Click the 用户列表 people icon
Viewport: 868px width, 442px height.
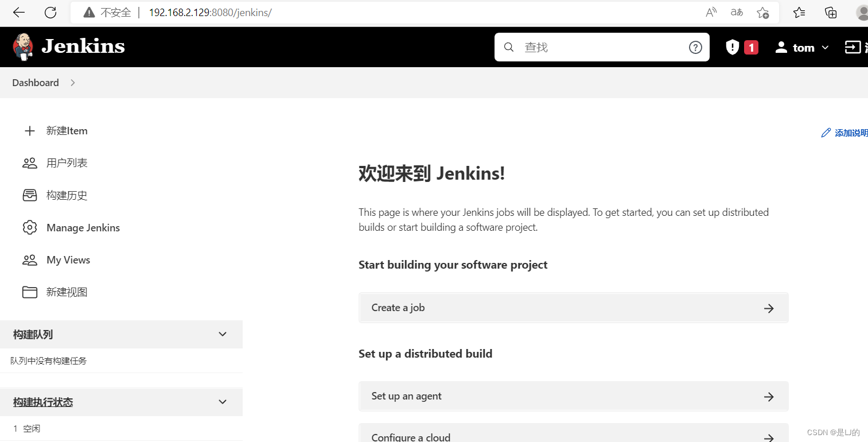(30, 163)
